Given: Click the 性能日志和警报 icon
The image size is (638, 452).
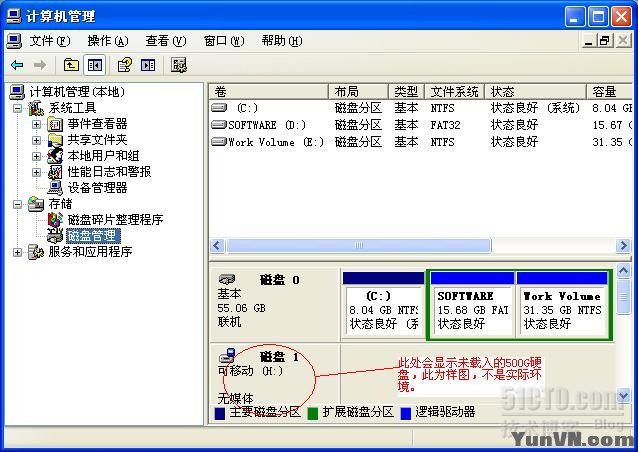Looking at the screenshot, I should tap(55, 172).
